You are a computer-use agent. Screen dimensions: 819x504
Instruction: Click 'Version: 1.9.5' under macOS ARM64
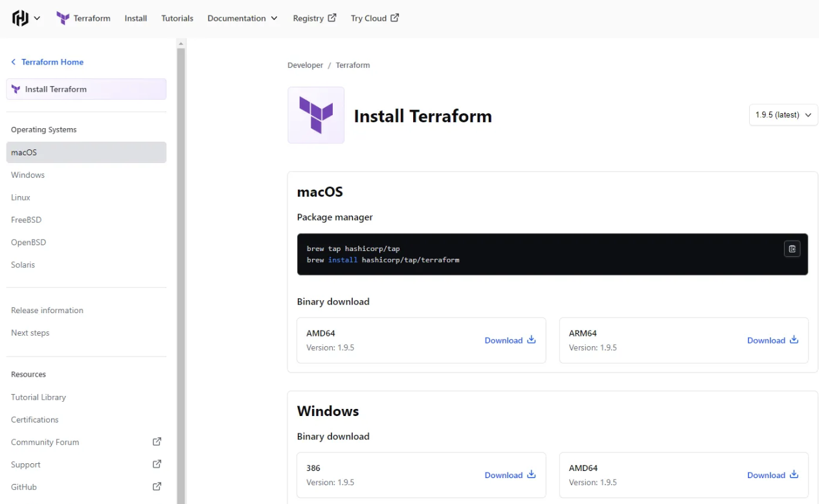click(593, 347)
